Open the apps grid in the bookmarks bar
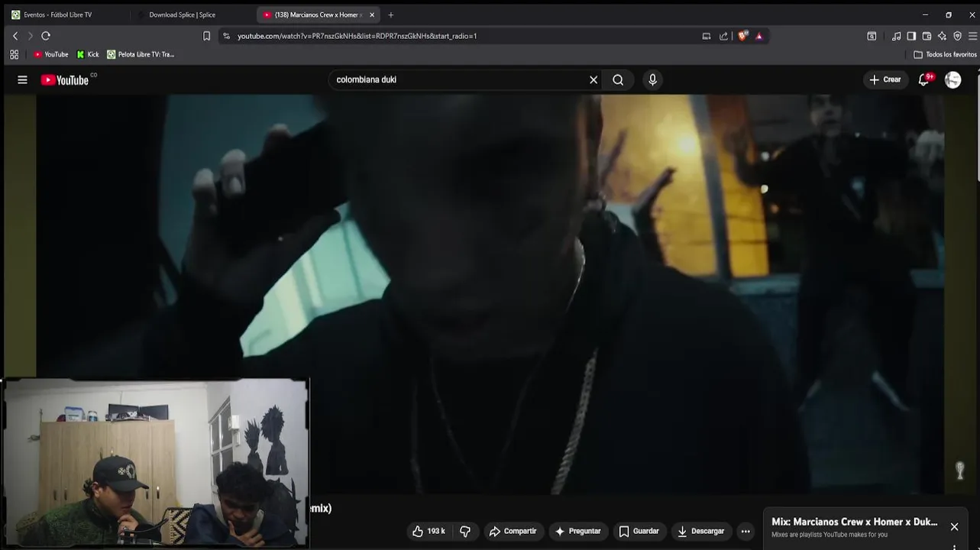980x550 pixels. [x=14, y=54]
